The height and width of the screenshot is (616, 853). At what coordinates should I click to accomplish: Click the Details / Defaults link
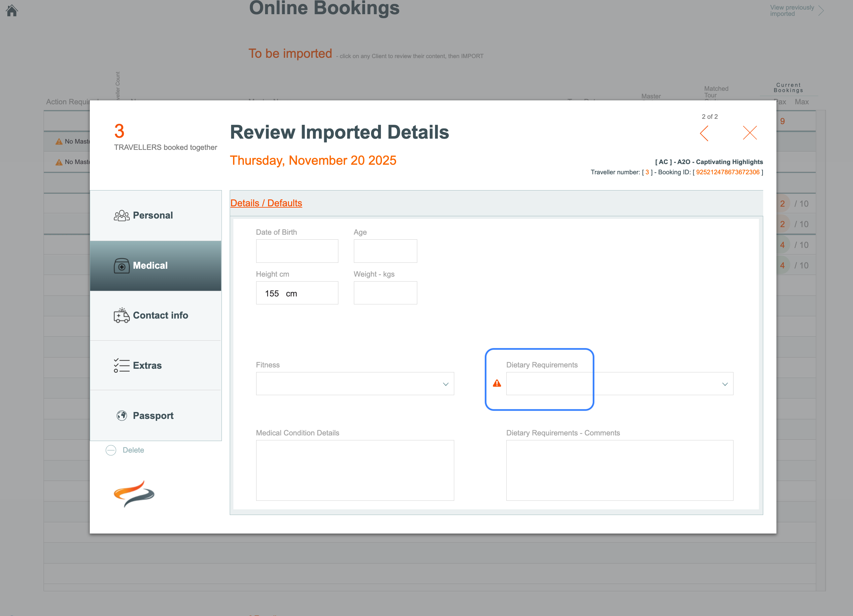(x=266, y=203)
